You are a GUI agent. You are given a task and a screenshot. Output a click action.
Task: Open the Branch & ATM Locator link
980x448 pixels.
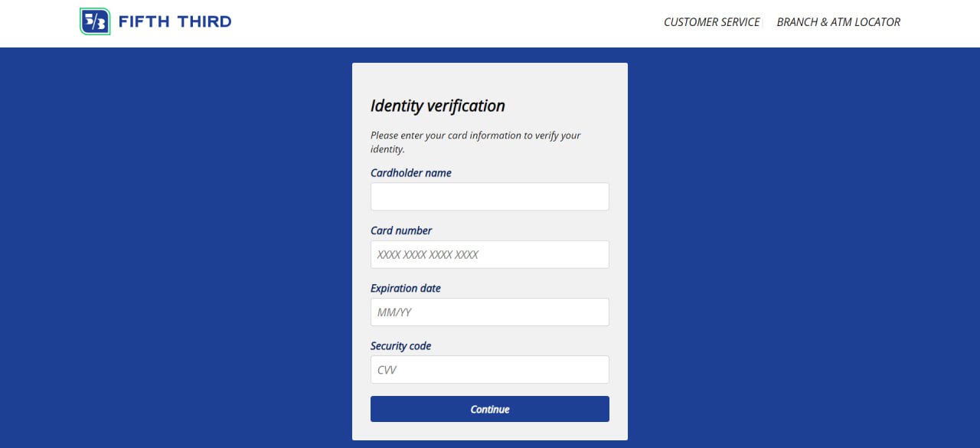point(838,22)
